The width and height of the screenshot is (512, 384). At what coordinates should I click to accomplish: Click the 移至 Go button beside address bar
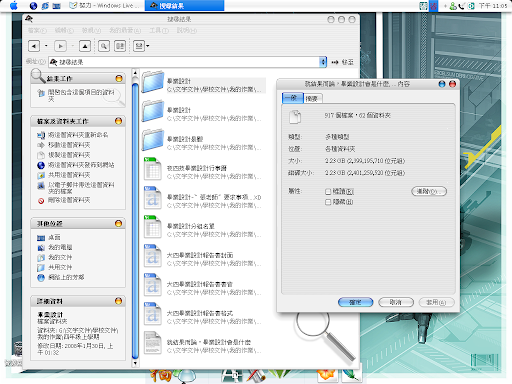(x=343, y=62)
